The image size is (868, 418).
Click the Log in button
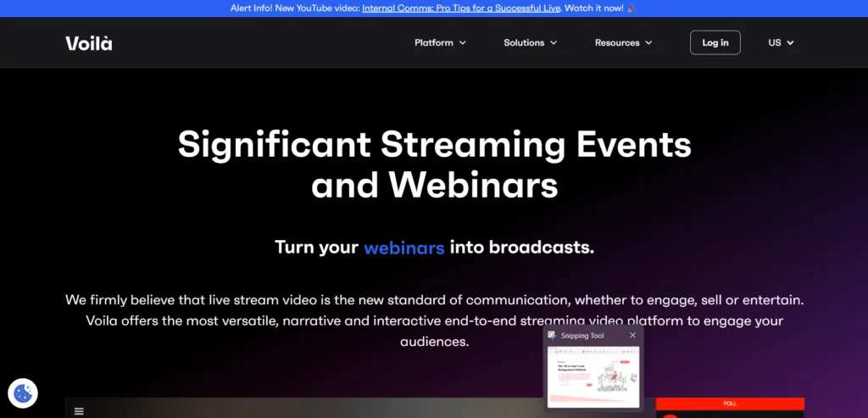tap(715, 42)
